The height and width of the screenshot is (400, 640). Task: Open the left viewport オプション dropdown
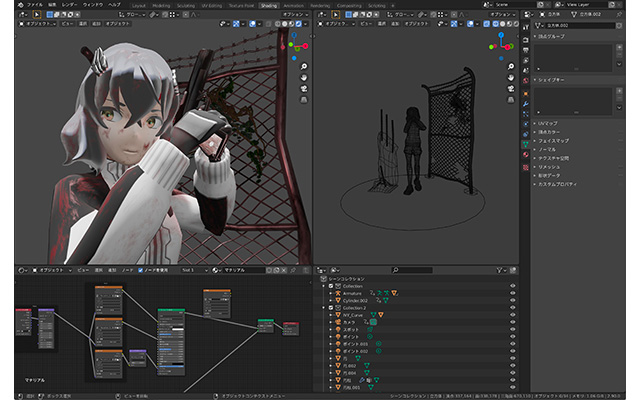[296, 14]
